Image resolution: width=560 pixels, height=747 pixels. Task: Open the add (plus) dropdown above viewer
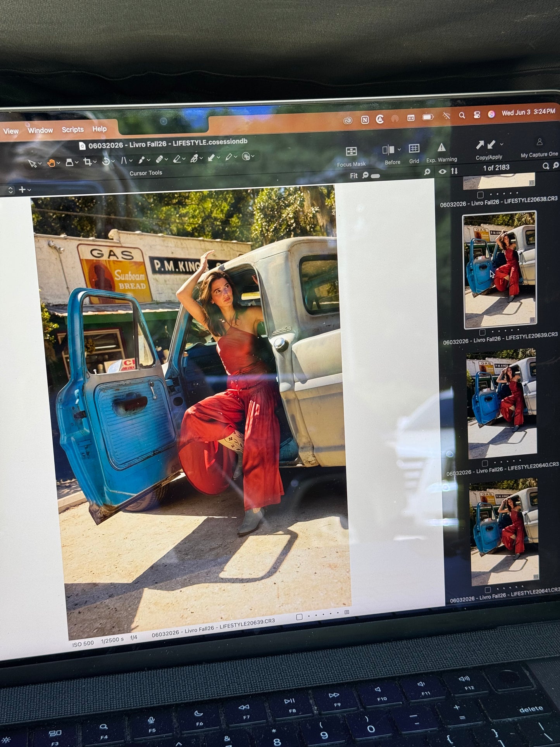point(24,190)
